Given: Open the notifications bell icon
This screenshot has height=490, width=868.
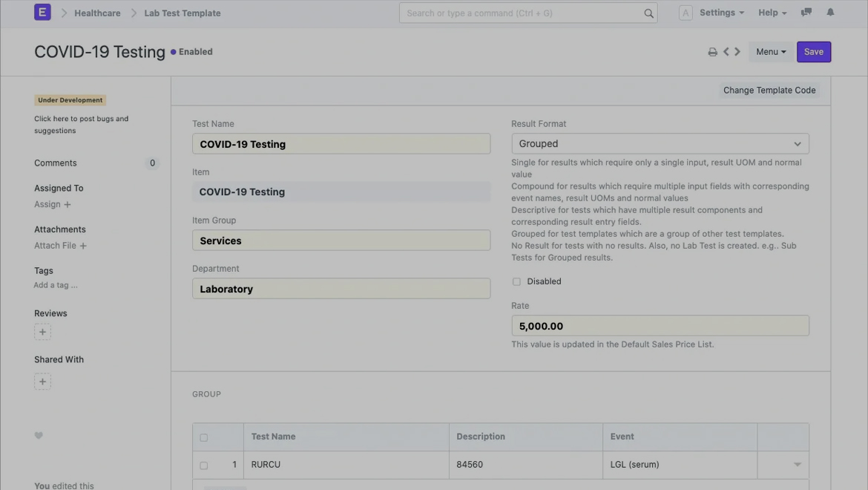Looking at the screenshot, I should pos(830,13).
